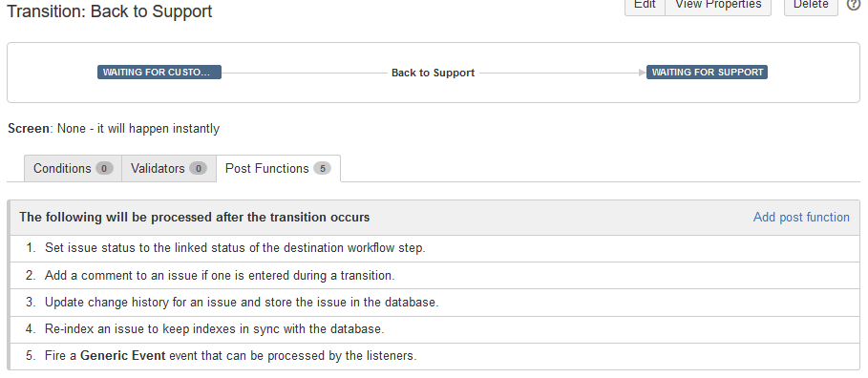Click the Delete transition button
868x378 pixels.
click(x=811, y=6)
